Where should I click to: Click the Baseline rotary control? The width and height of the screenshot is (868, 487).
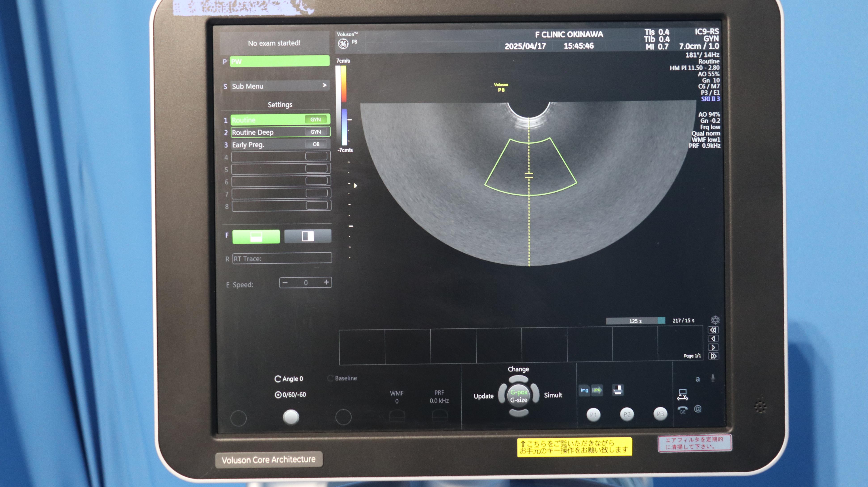click(342, 378)
